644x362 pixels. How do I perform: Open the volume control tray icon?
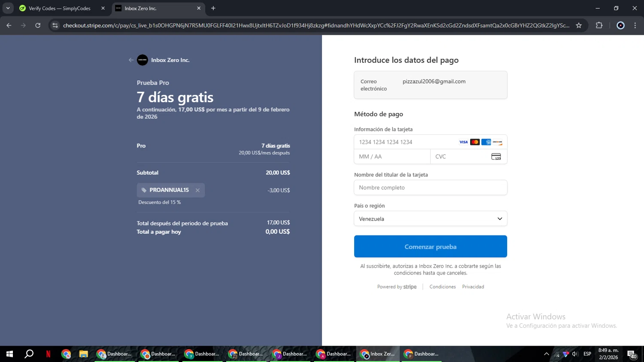click(x=575, y=354)
